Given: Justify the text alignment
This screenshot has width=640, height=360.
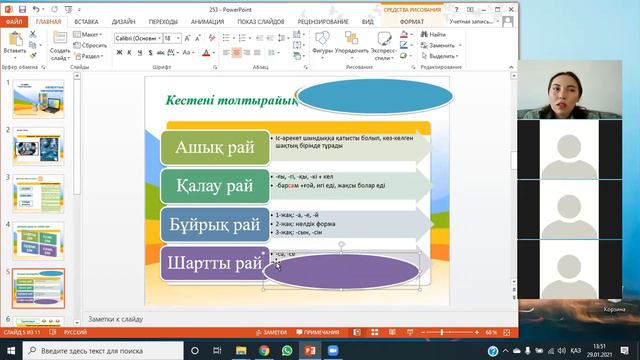Looking at the screenshot, I should tap(257, 53).
